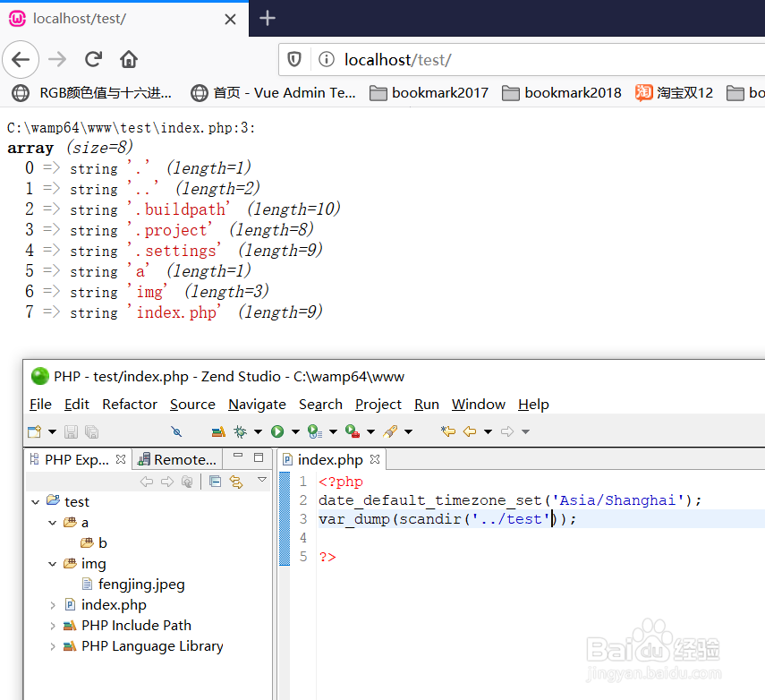The width and height of the screenshot is (765, 700).
Task: Click the yellow Back navigation arrow in Zend Studio
Action: [470, 431]
